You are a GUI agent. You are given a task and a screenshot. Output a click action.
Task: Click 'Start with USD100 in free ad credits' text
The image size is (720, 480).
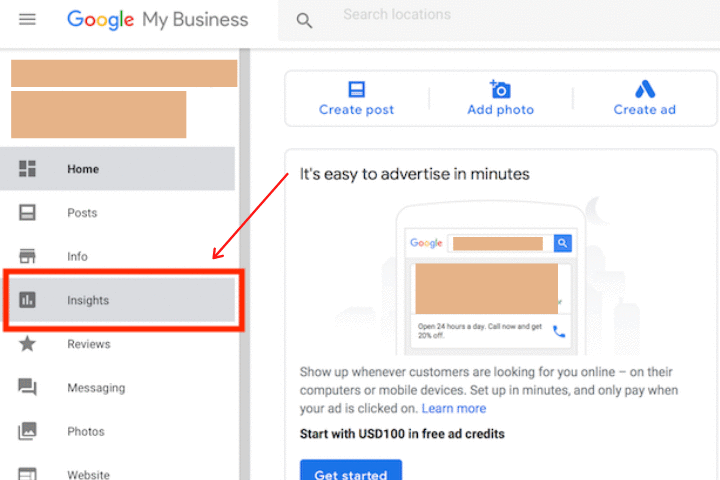coord(402,434)
